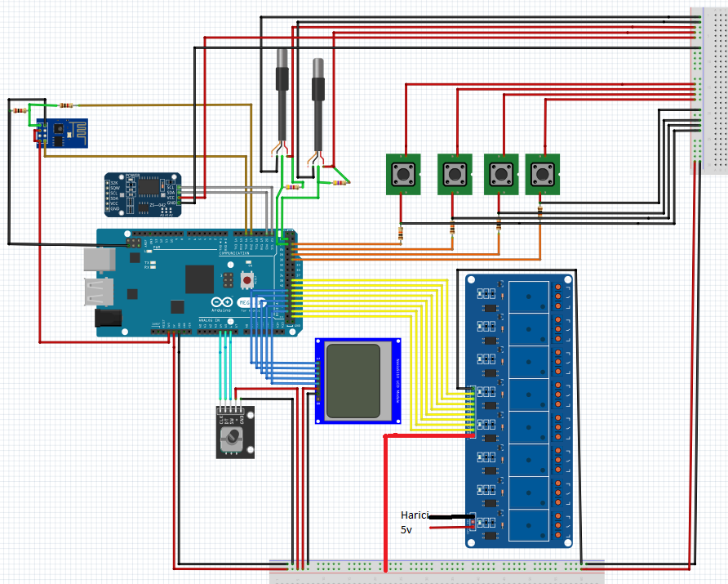Select the bottom horizontal breadboard rail
This screenshot has width=728, height=584.
(x=437, y=572)
